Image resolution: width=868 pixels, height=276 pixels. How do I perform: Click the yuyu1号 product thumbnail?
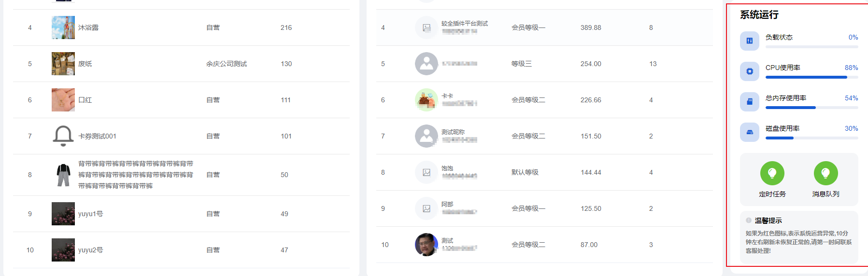tap(63, 214)
